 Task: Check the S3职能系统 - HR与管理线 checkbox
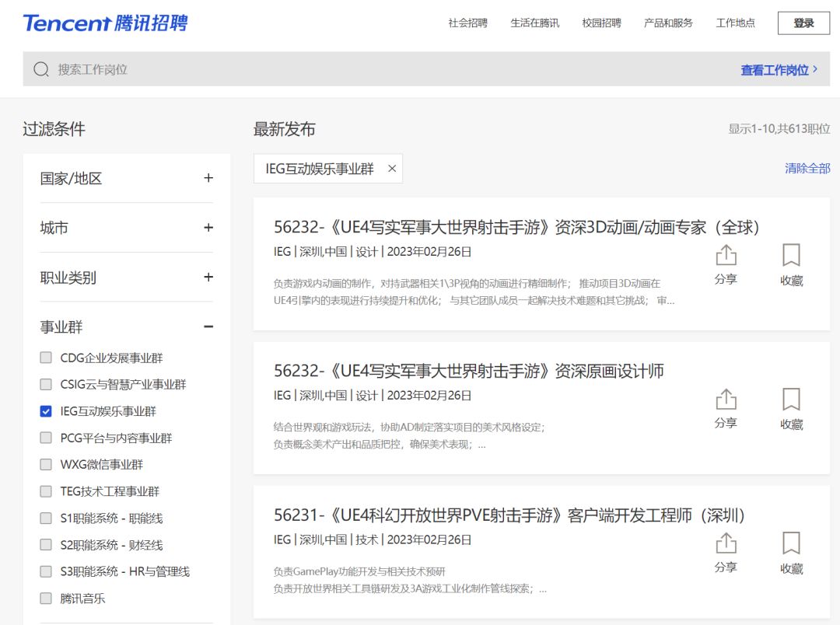pyautogui.click(x=46, y=571)
